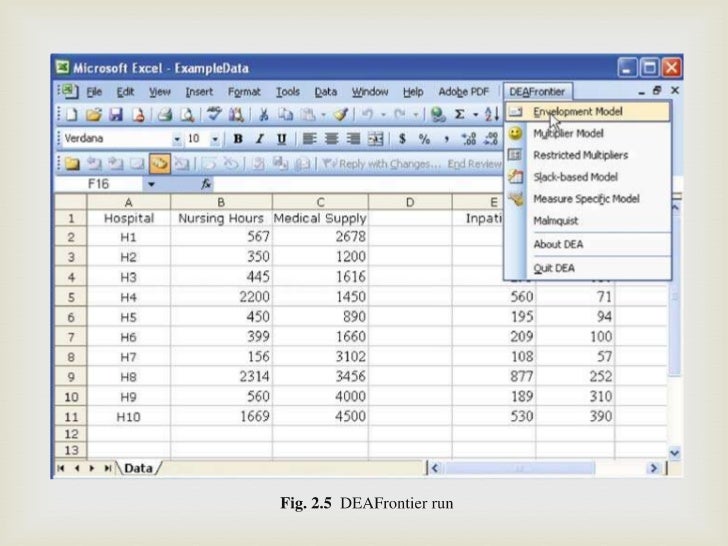Choose Slack-based Model menu entry
Screen dimensions: 728x546
588,177
